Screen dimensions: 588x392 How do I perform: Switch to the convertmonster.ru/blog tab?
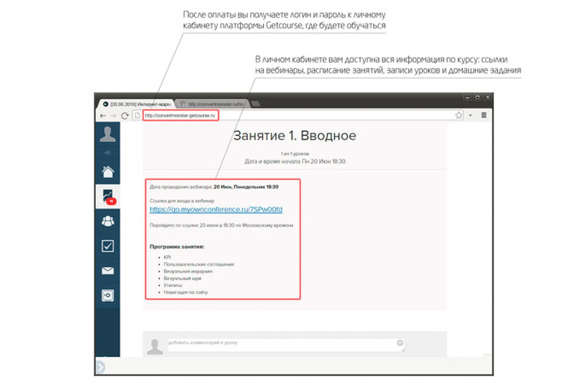(214, 104)
